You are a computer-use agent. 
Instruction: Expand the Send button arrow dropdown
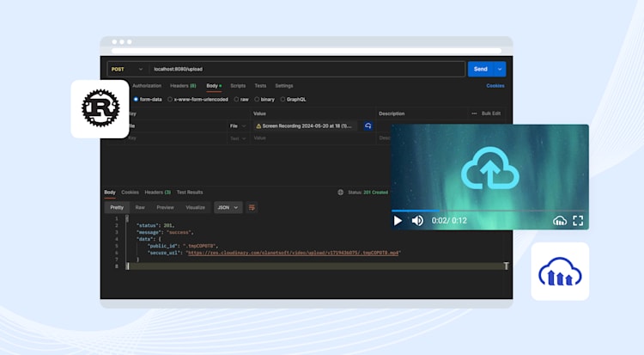tap(500, 69)
